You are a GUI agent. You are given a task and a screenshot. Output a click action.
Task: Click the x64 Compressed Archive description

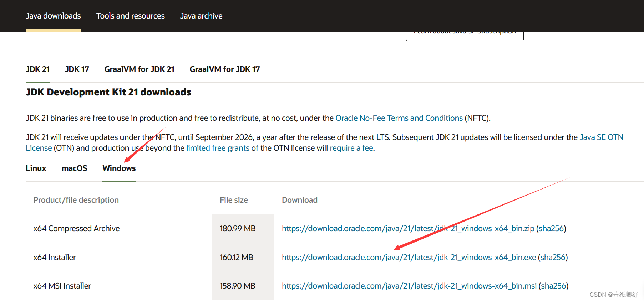pos(76,228)
